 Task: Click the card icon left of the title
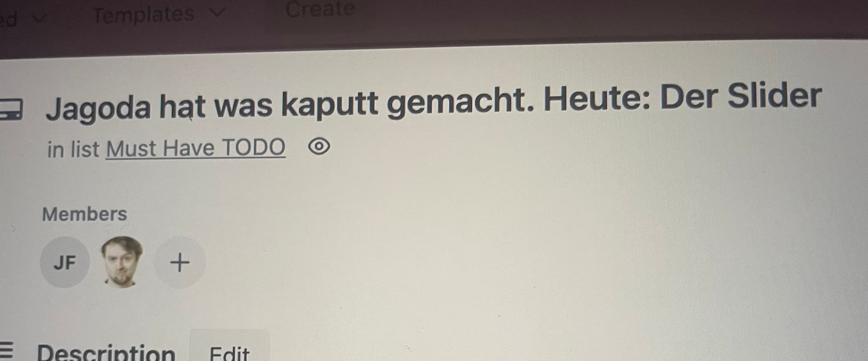[x=10, y=109]
